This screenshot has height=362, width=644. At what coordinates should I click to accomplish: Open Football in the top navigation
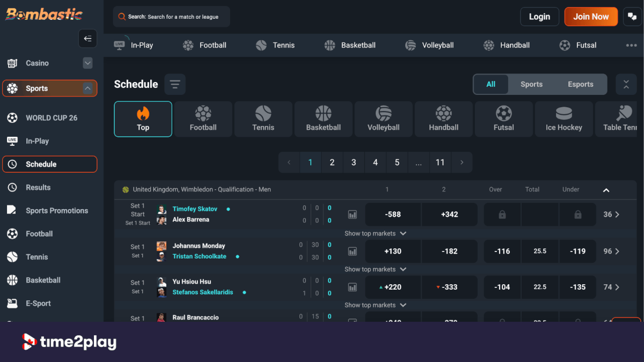coord(204,45)
